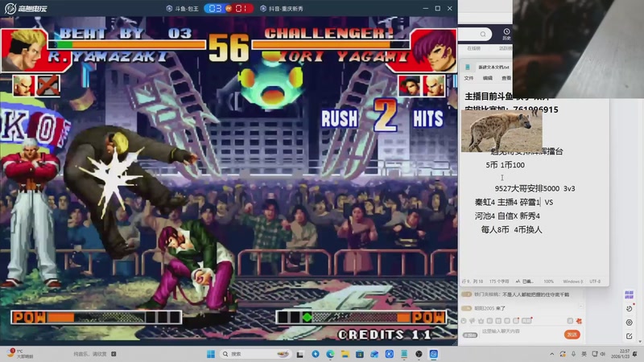Open the hexagon settings icon in right sidebar
Screen dimensions: 644x362
click(629, 323)
